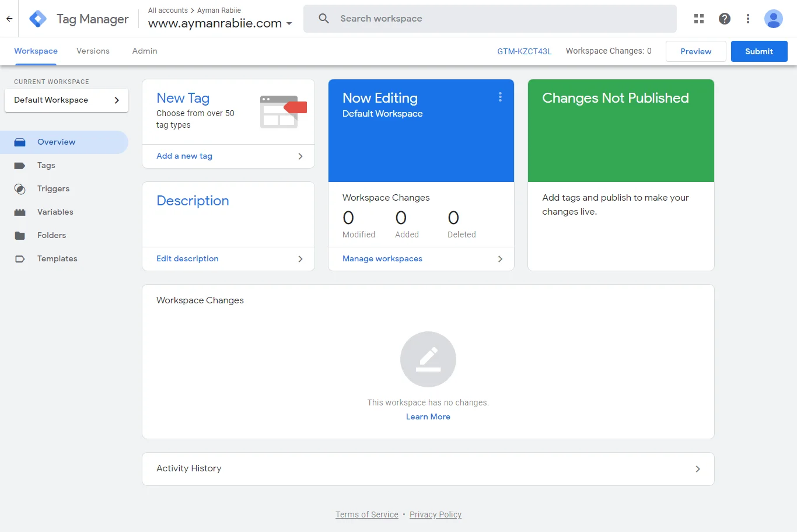This screenshot has height=532, width=797.
Task: Open Now Editing card three-dot menu
Action: (x=500, y=97)
